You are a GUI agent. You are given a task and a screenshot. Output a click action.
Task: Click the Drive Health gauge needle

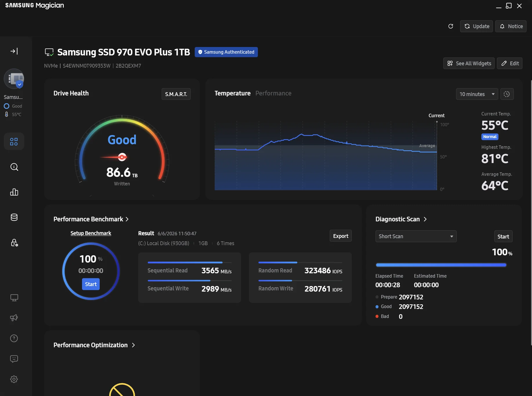point(114,157)
